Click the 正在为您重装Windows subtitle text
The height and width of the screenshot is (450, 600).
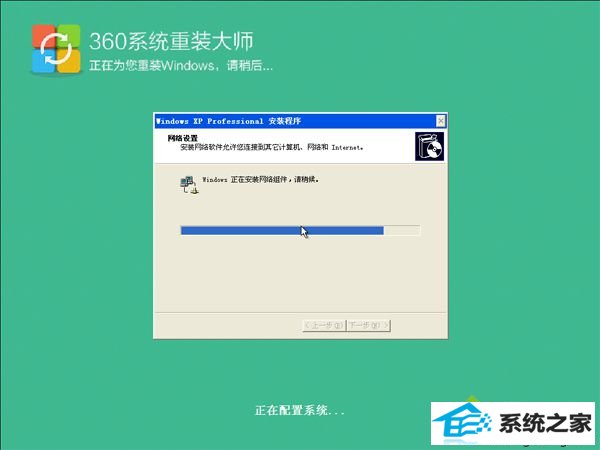coord(181,65)
